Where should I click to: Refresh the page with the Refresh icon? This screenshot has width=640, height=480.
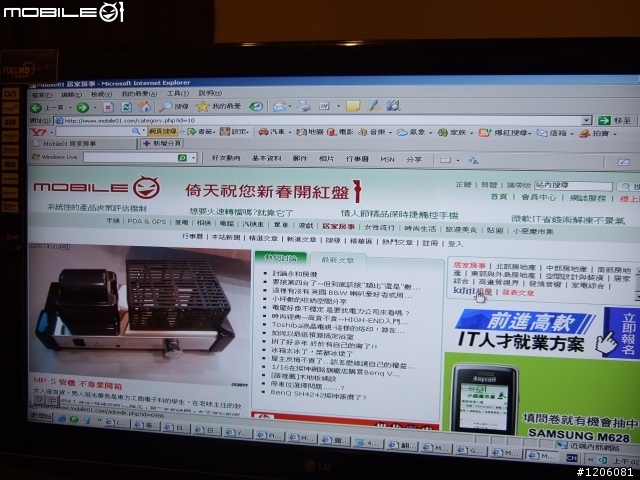coord(126,107)
